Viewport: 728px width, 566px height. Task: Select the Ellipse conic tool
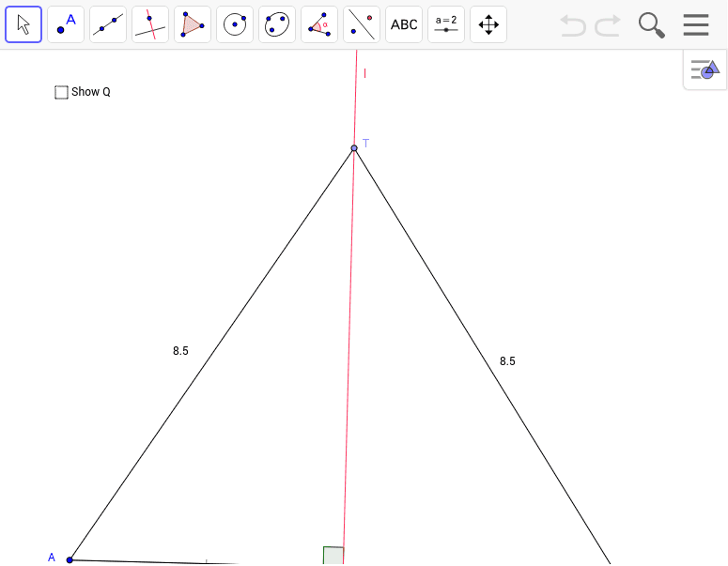point(277,24)
